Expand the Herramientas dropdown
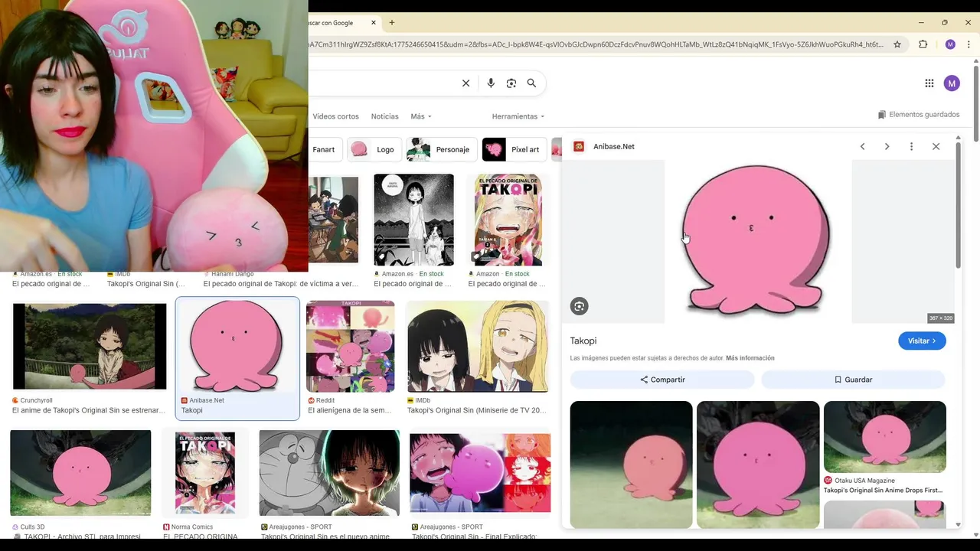The width and height of the screenshot is (980, 551). pos(518,116)
